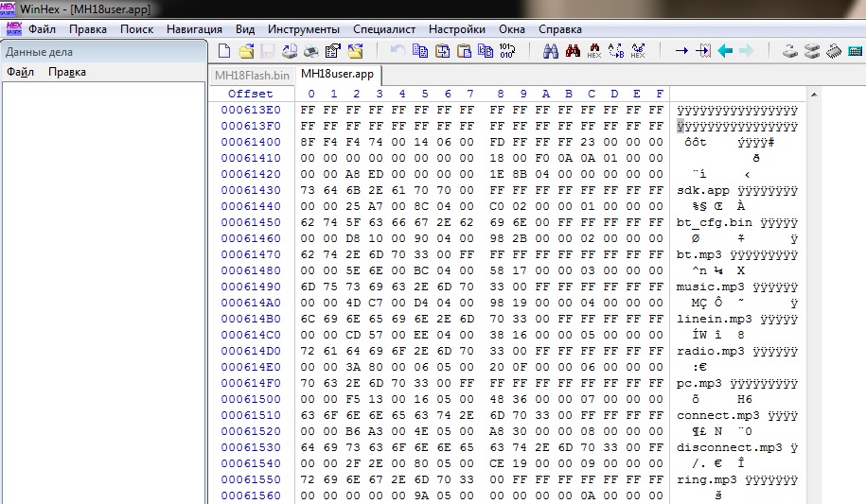866x504 pixels.
Task: Open the Файл menu in Данные дела panel
Action: pos(20,72)
